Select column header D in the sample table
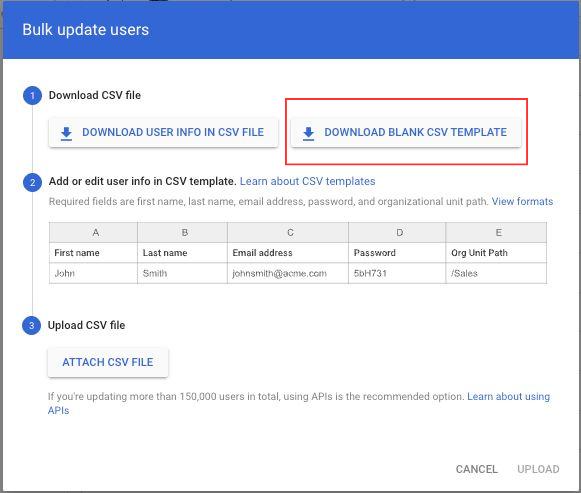Screen dimensions: 581x493 tap(397, 233)
